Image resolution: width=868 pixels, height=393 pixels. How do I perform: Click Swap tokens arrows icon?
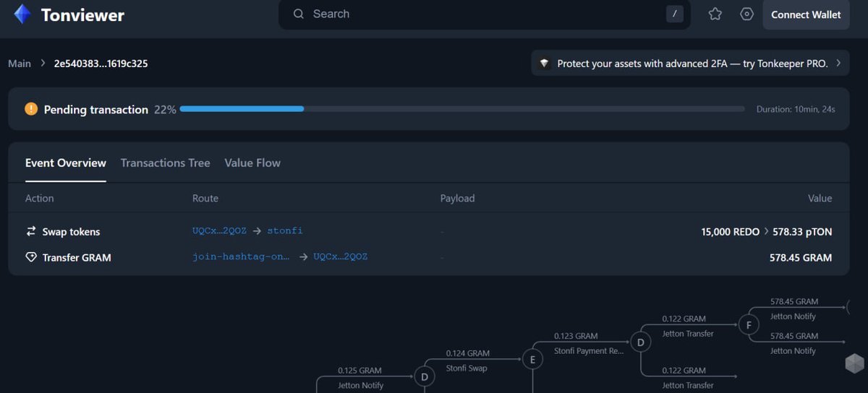[x=31, y=231]
